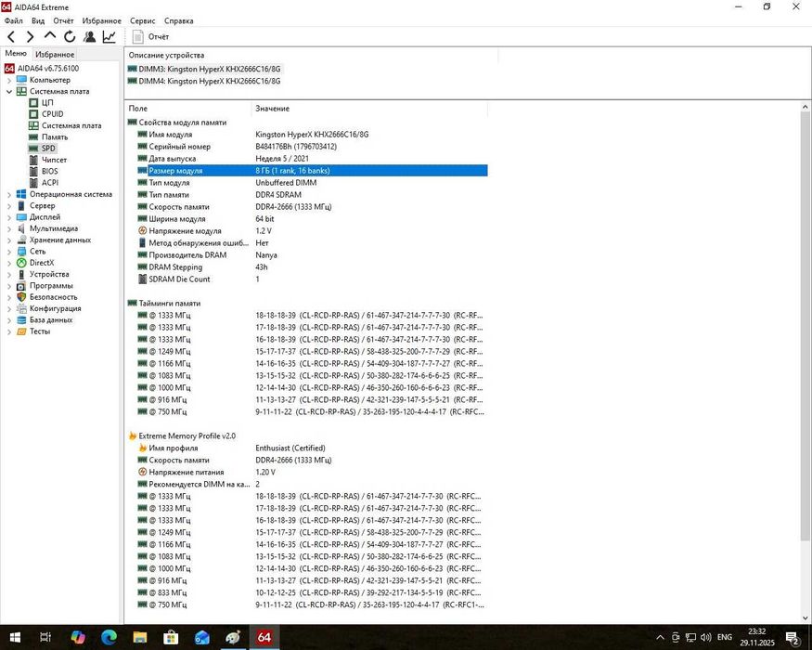The width and height of the screenshot is (812, 650).
Task: Click the vertical scrollbar down arrow
Action: (x=805, y=617)
